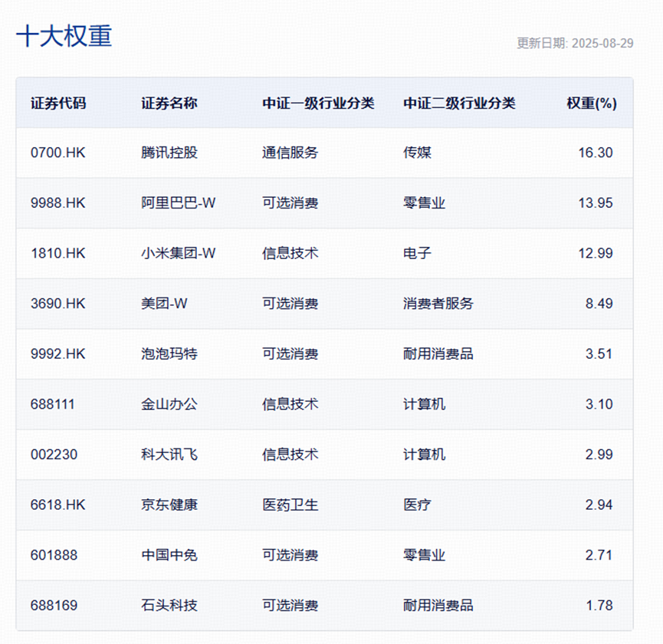Click 计算机 in the 科大讯飞 row
Viewport: 663px width, 644px height.
click(x=424, y=455)
